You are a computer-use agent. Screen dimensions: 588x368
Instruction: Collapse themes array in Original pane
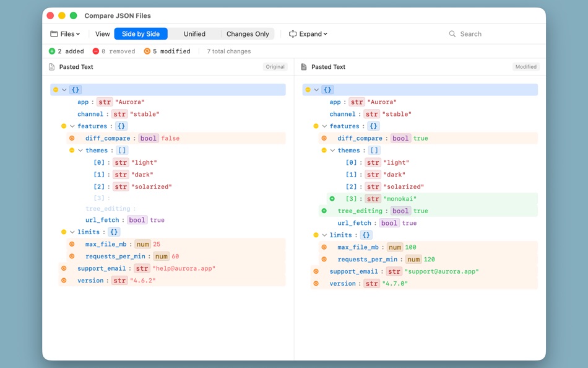80,150
